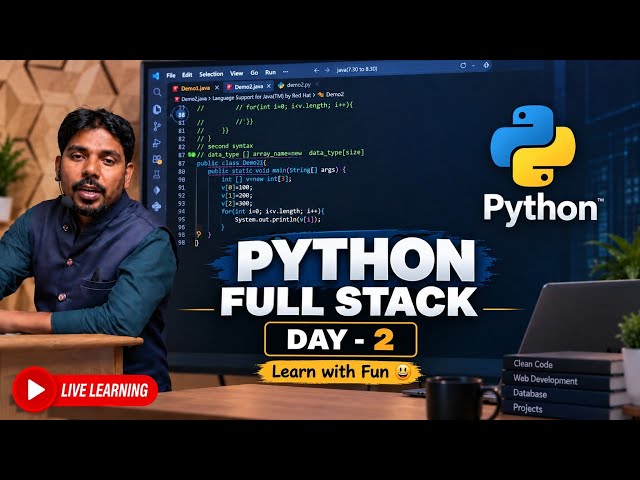Click the Java file icon on Demo1.java tab
640x480 pixels.
point(176,88)
